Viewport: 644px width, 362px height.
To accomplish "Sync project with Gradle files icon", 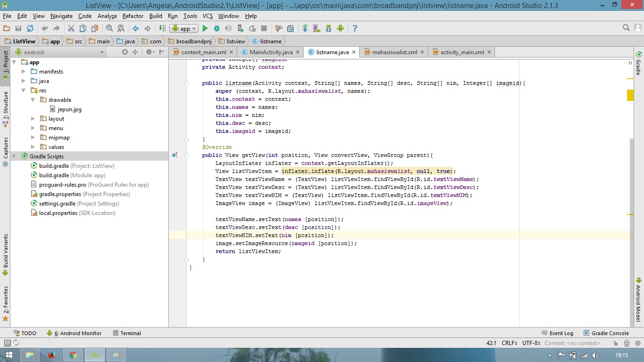I will coord(305,28).
